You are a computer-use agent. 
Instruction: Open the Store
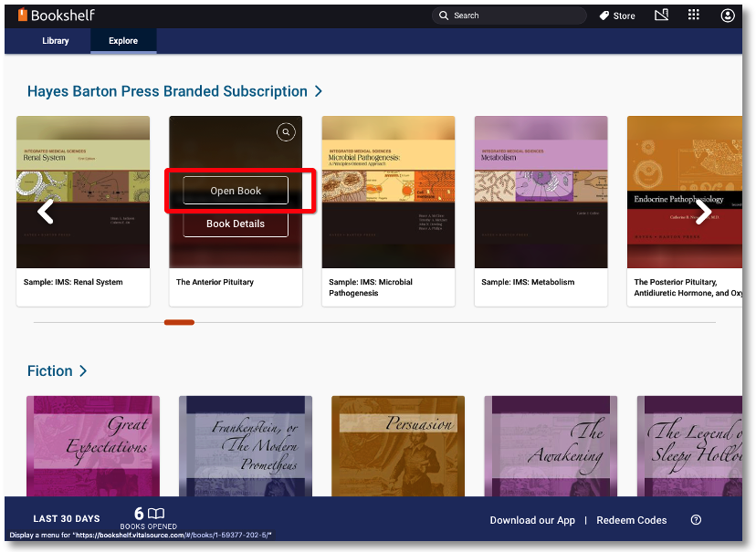pyautogui.click(x=617, y=16)
